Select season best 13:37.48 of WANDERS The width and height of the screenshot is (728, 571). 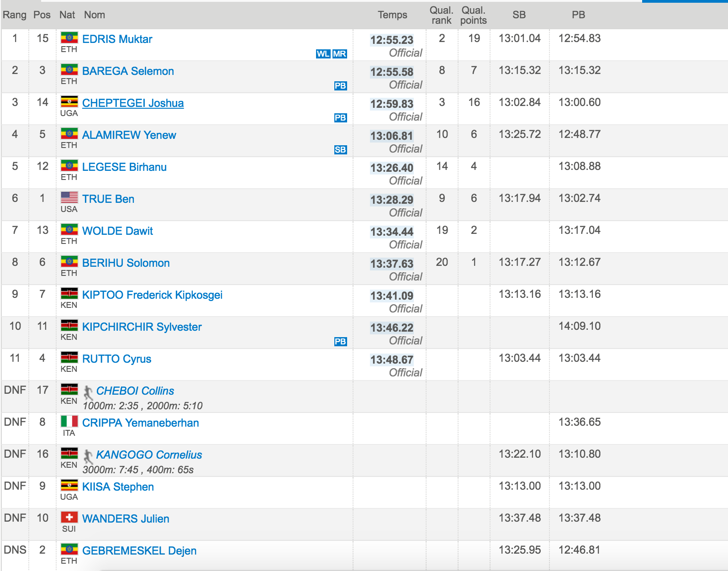coord(520,518)
